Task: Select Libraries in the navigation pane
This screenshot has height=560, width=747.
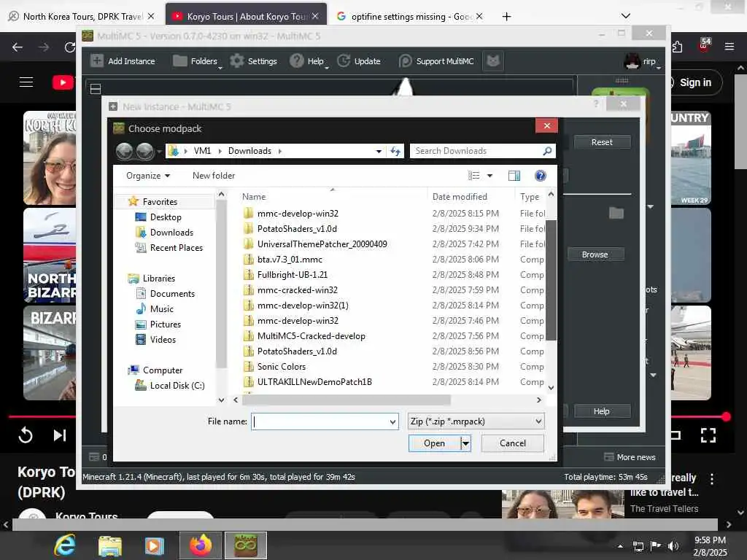Action: pos(158,279)
